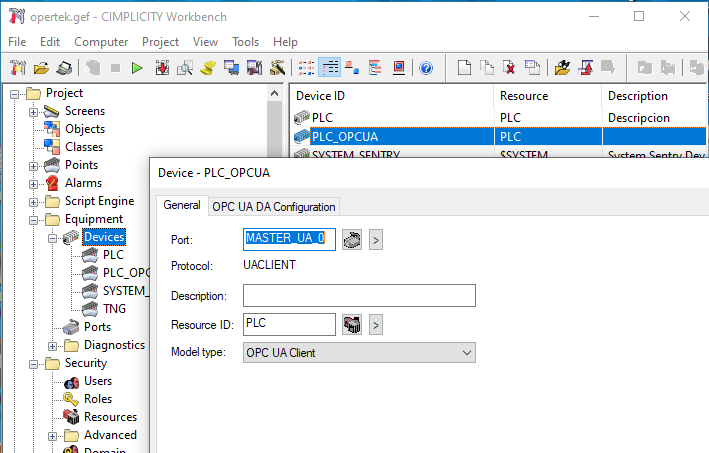Open Help with blue question mark icon

tap(426, 68)
